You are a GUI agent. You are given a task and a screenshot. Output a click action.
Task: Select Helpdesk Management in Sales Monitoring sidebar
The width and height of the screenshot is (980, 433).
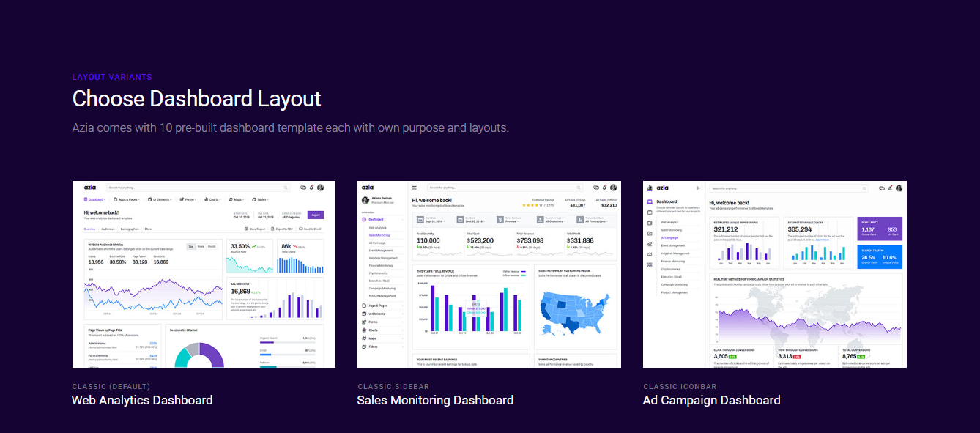coord(384,258)
